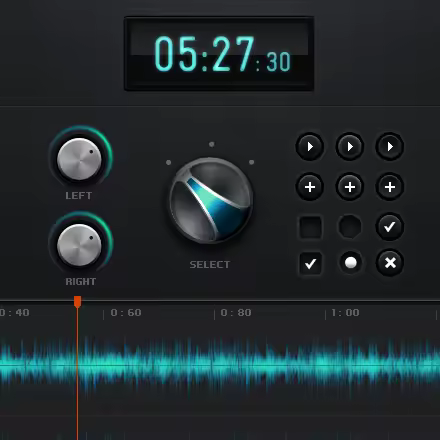Tick the empty square checkbox
The image size is (440, 440).
(311, 227)
